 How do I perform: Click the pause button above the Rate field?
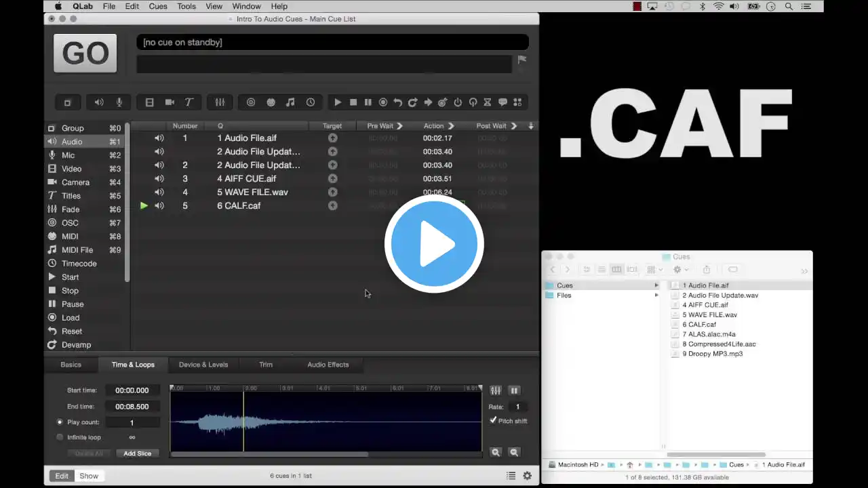514,390
